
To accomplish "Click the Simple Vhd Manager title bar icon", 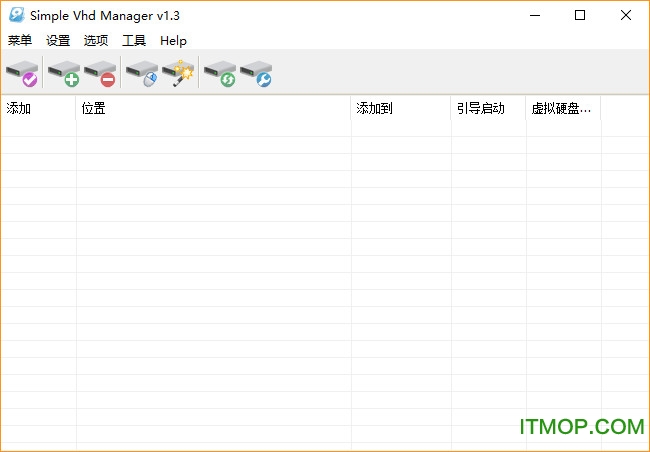I will point(17,15).
